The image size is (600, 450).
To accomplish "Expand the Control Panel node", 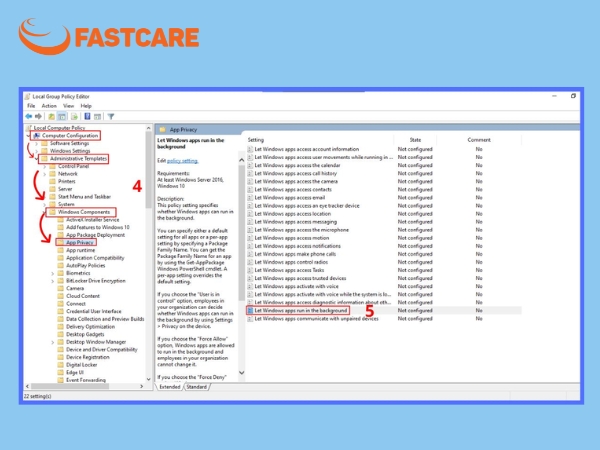I will tap(44, 166).
